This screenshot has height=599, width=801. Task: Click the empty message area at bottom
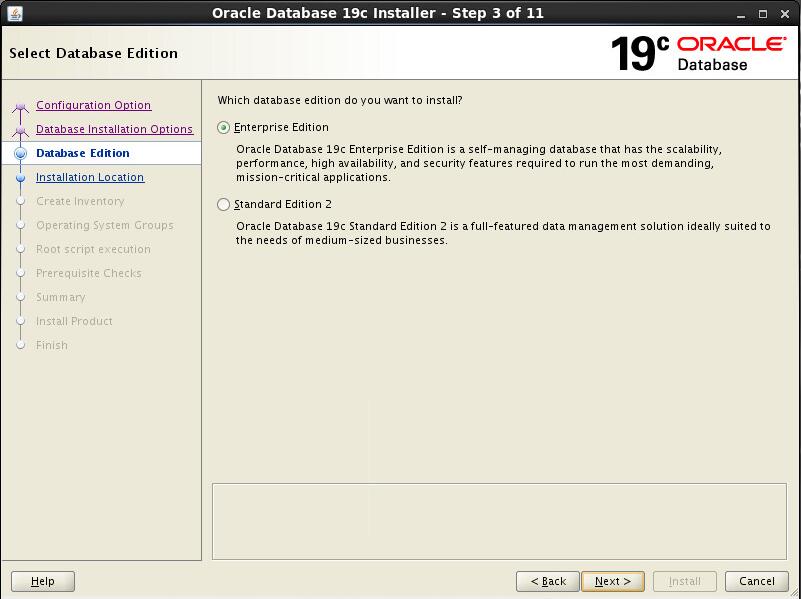499,521
